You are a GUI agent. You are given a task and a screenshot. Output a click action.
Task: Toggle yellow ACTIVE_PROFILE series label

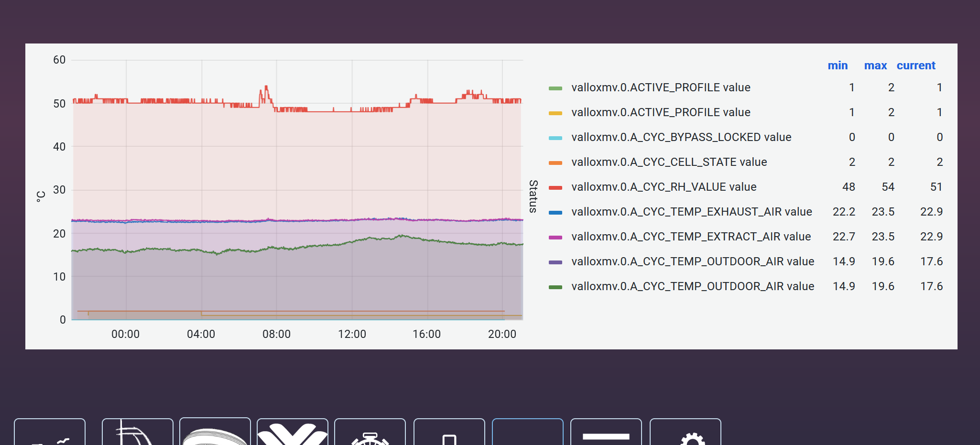661,112
